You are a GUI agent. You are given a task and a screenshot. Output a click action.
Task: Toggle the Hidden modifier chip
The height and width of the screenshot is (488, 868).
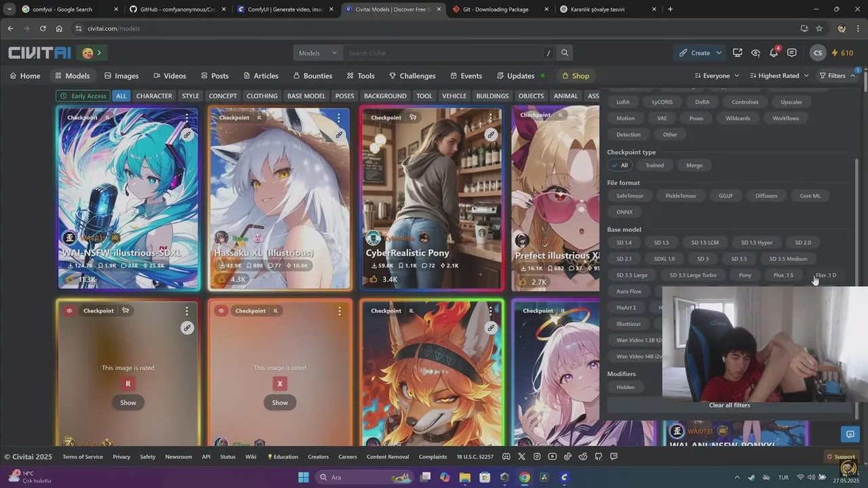click(x=626, y=387)
